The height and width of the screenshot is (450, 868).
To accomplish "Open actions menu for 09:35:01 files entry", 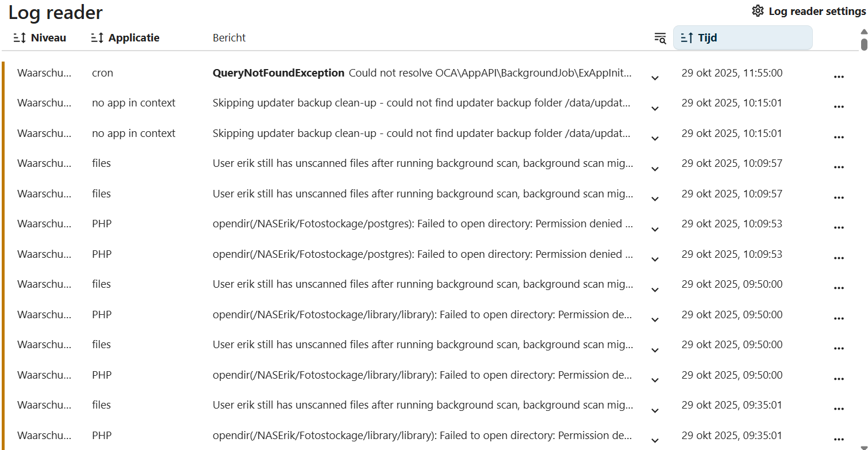I will pos(839,409).
